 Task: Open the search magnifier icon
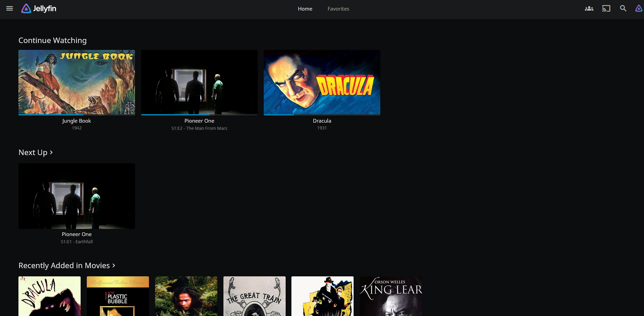(623, 9)
